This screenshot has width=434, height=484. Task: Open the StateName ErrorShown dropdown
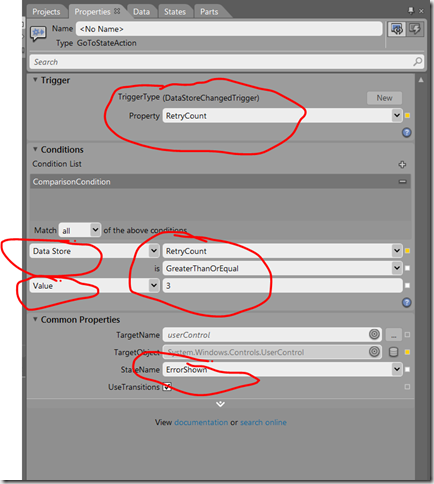click(x=397, y=369)
